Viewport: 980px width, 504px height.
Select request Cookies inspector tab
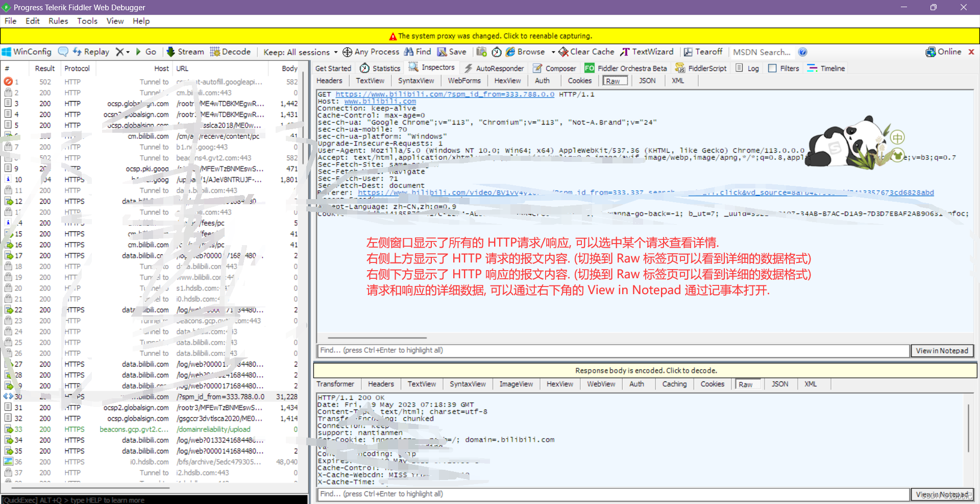[580, 81]
